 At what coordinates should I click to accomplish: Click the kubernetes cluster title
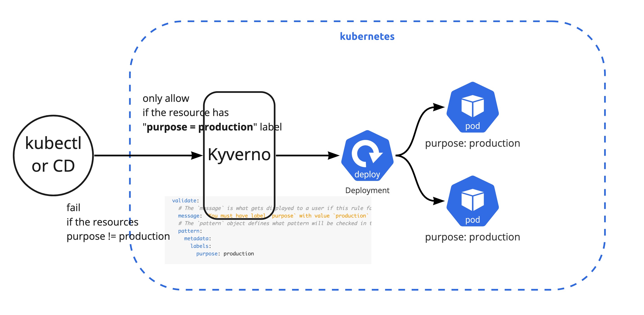tap(367, 36)
